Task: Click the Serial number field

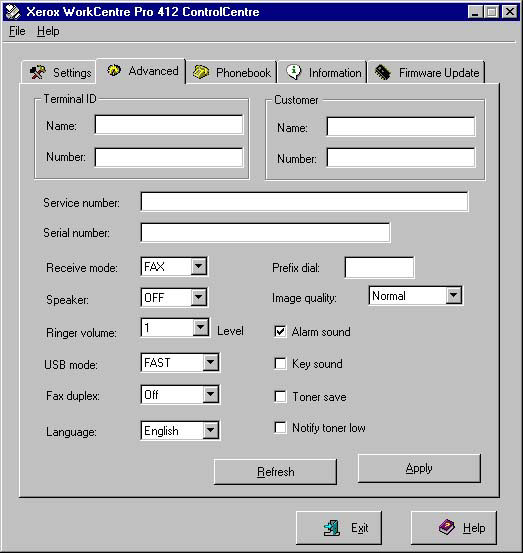Action: [x=265, y=232]
